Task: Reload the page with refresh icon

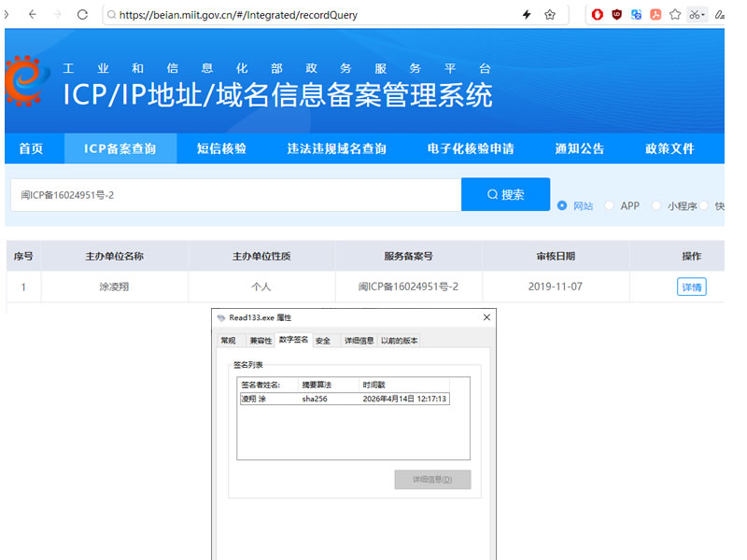Action: [x=82, y=15]
